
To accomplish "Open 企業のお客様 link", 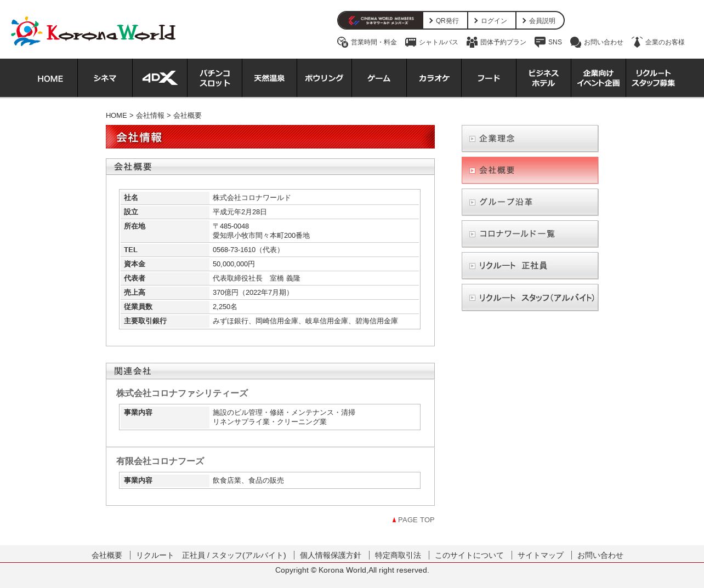I will 665,42.
